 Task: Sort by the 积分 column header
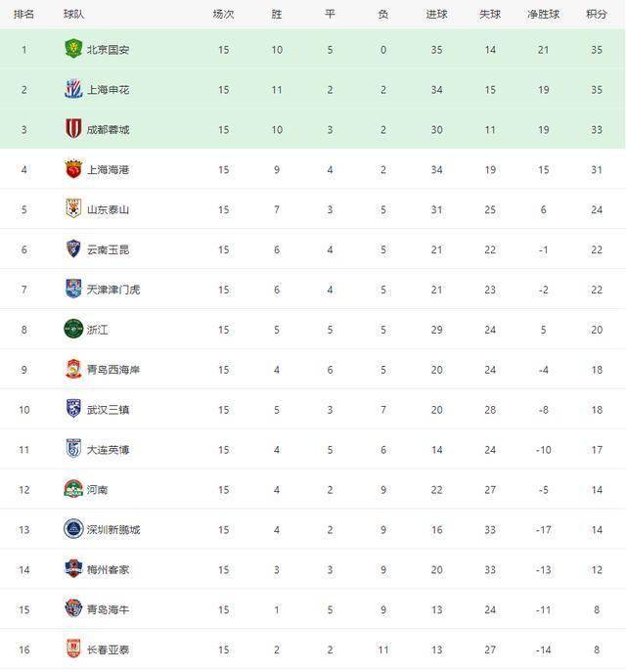pyautogui.click(x=596, y=14)
